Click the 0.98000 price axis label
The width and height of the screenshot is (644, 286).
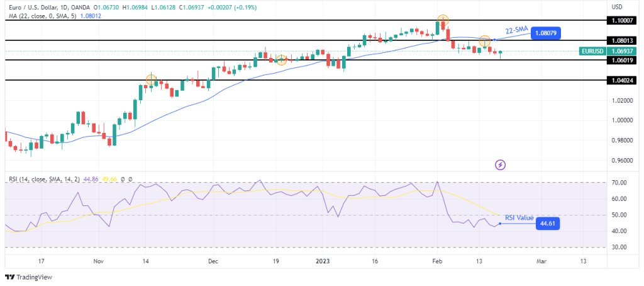tap(621, 140)
